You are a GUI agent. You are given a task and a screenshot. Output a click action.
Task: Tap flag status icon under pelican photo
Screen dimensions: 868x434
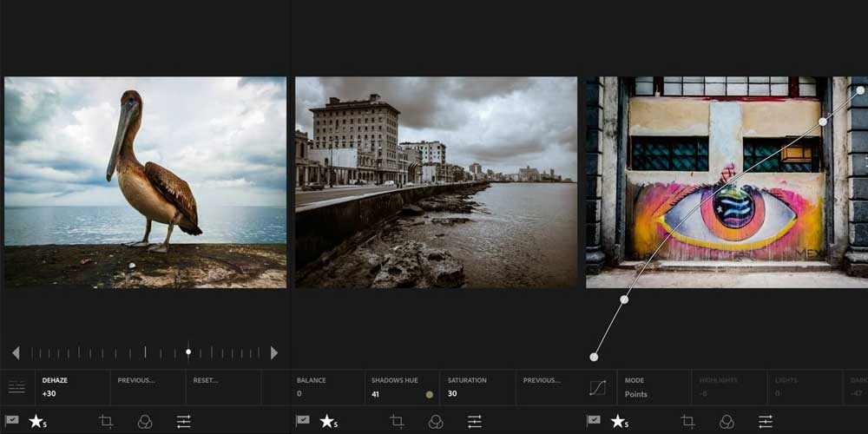click(x=11, y=421)
